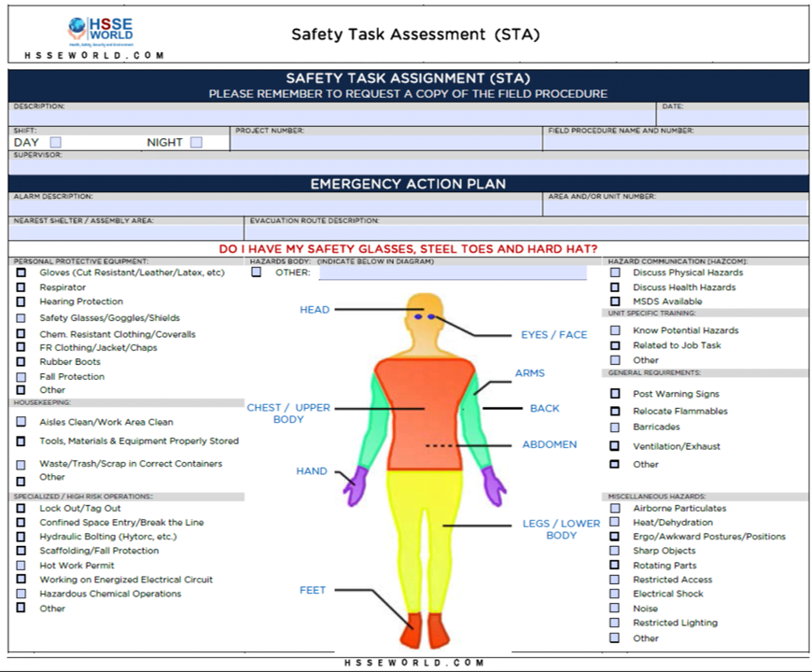Screen dimensions: 812x672
Task: Check the Hearing Protection box
Action: tap(21, 301)
